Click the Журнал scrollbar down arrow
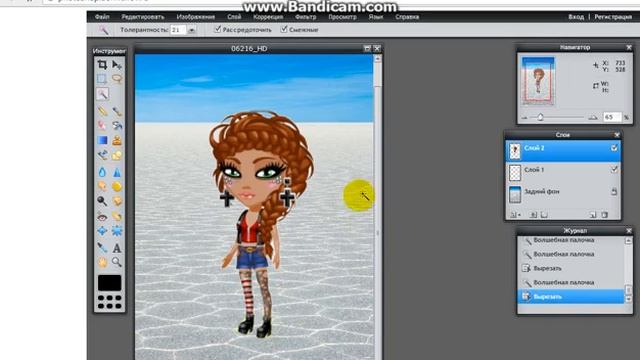The height and width of the screenshot is (360, 640). point(629,299)
